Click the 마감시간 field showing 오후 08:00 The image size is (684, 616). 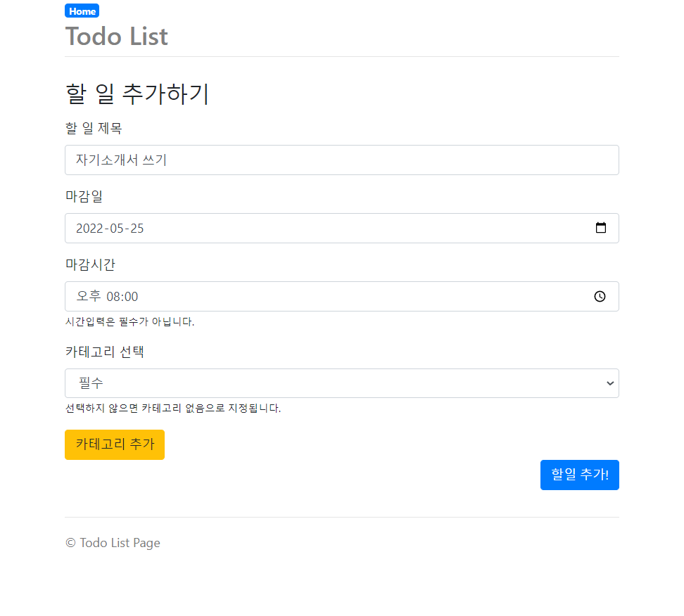coord(342,296)
